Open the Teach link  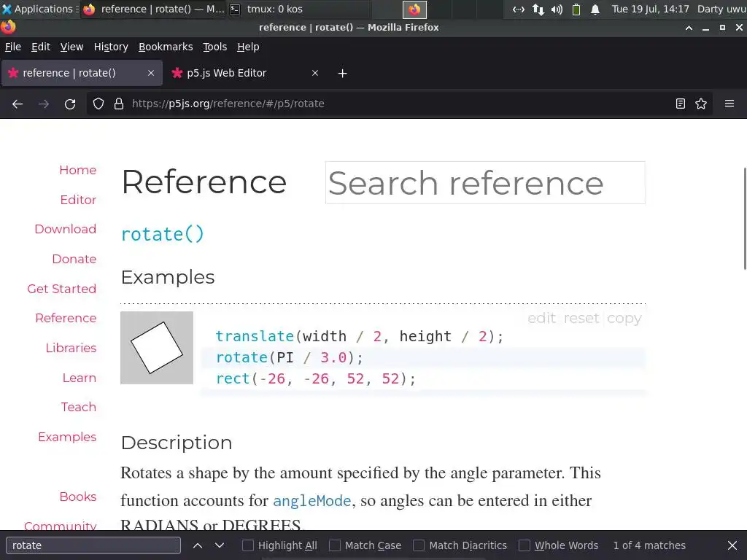[x=79, y=407]
